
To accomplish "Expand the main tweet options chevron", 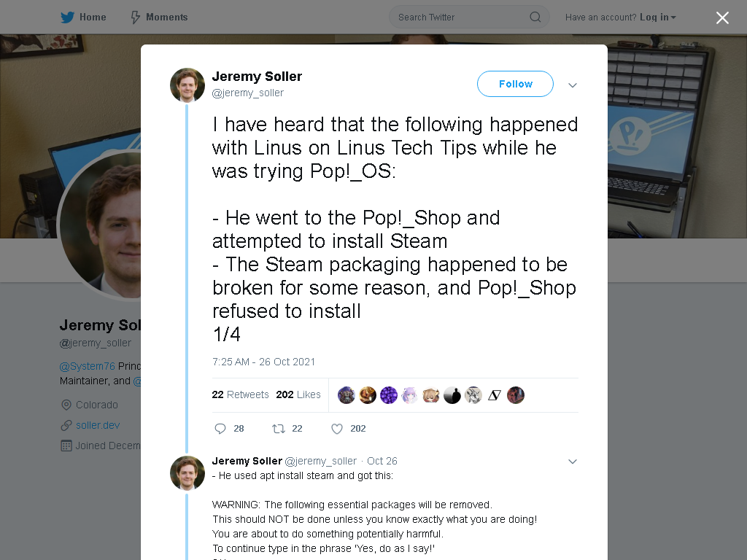I will click(573, 85).
